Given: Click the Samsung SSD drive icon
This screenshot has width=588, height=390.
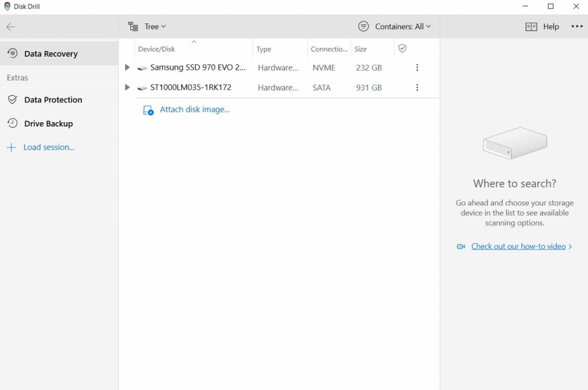Looking at the screenshot, I should (x=142, y=68).
